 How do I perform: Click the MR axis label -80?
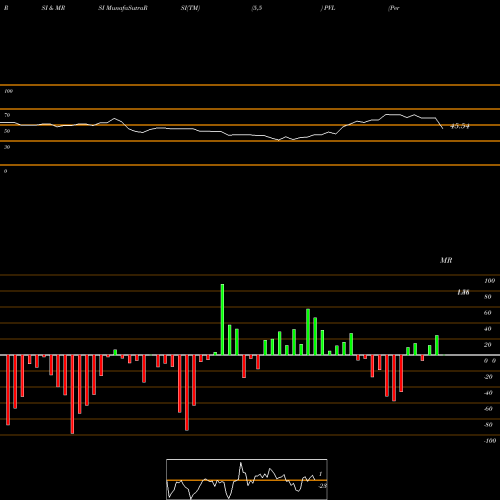[488, 425]
